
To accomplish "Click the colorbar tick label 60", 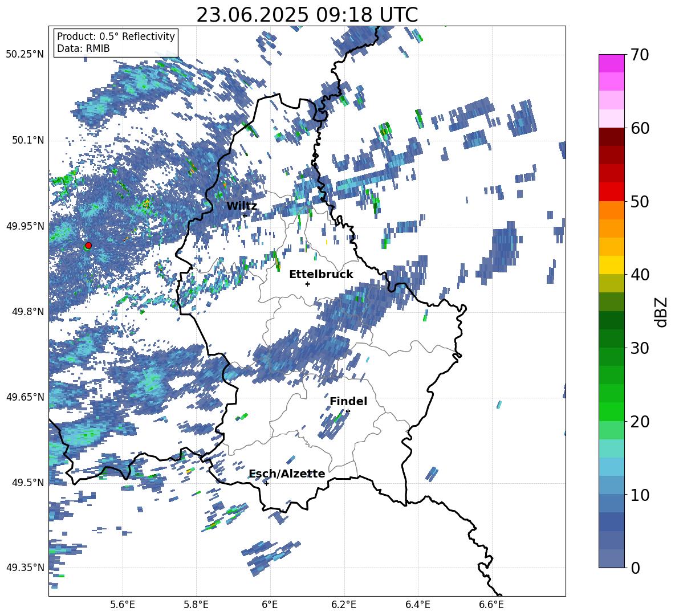I will 640,128.
